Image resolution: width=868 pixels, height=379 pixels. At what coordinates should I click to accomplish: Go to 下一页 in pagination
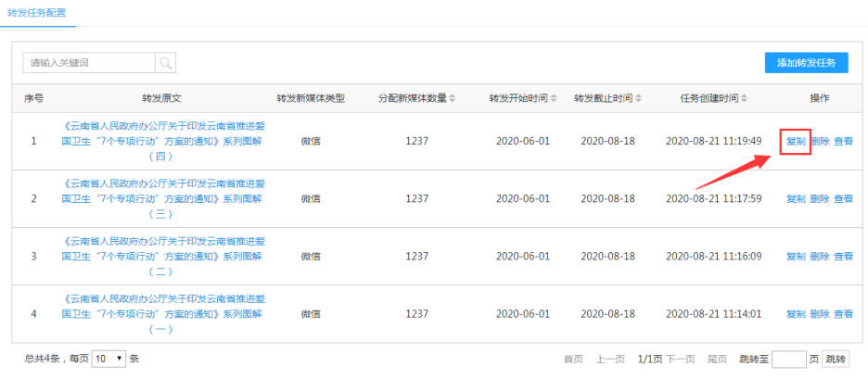coord(680,359)
